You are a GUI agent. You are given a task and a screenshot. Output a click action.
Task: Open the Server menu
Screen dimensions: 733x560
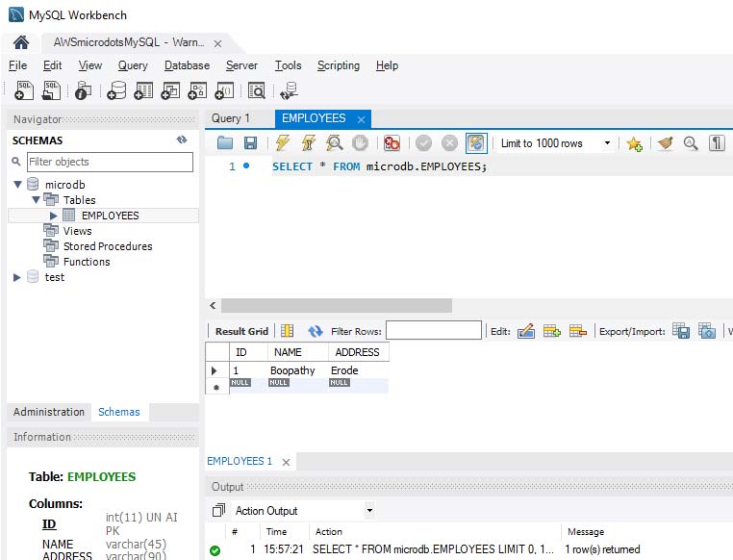click(x=241, y=65)
